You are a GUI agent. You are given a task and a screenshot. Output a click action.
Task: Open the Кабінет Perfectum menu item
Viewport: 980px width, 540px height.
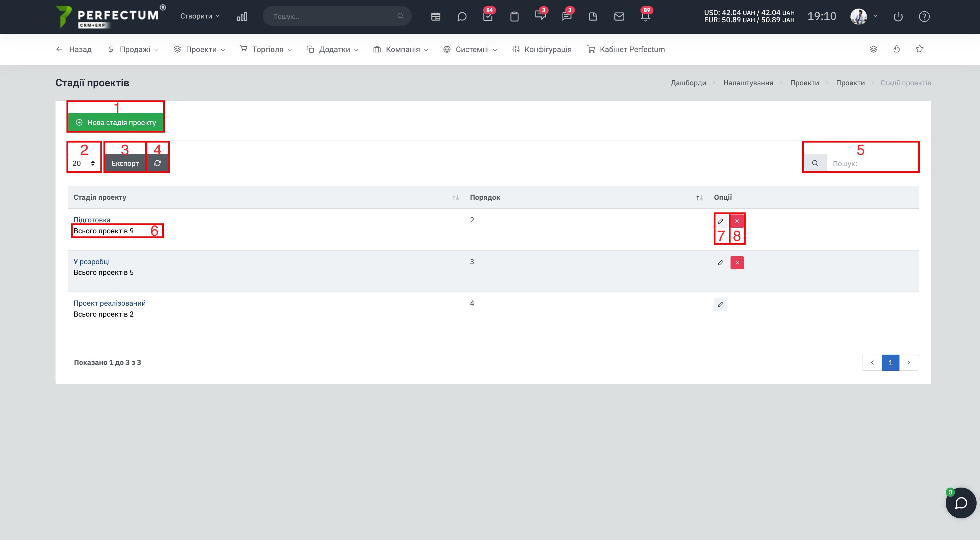(626, 49)
